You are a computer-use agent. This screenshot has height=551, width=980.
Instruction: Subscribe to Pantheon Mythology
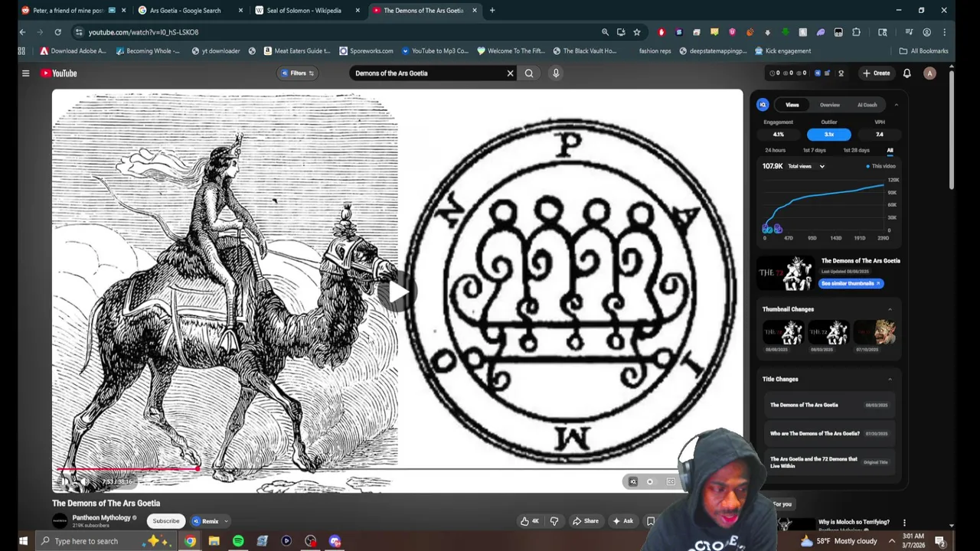[165, 521]
